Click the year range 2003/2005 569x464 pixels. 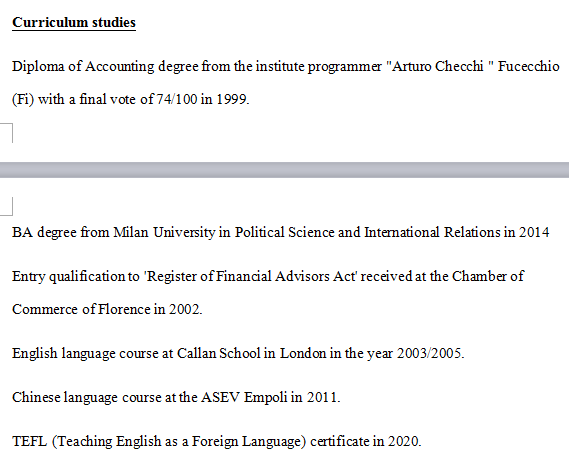[429, 353]
